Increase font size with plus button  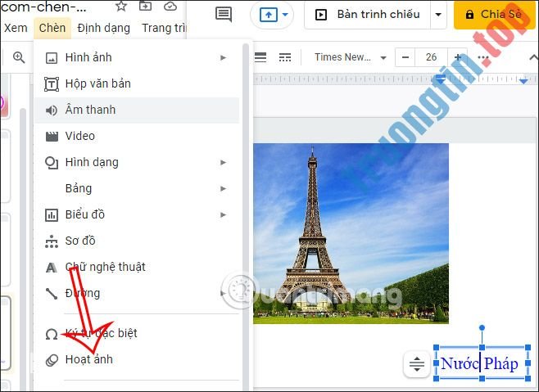tap(457, 57)
